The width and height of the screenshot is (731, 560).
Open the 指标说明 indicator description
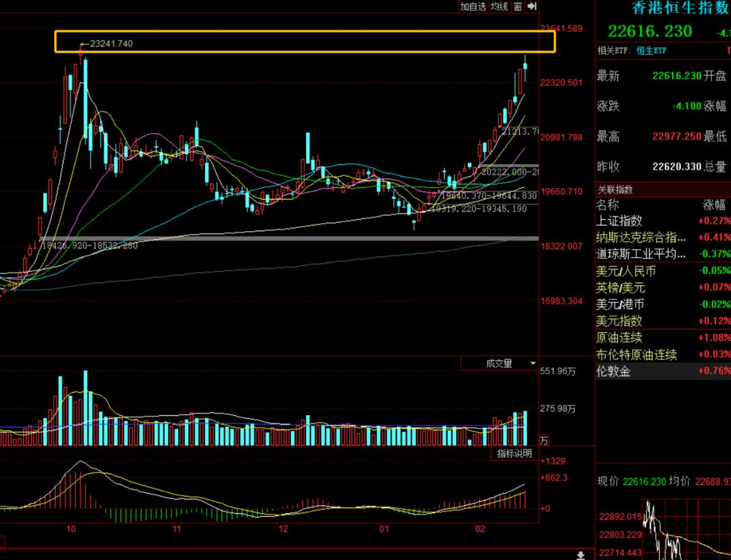(514, 453)
